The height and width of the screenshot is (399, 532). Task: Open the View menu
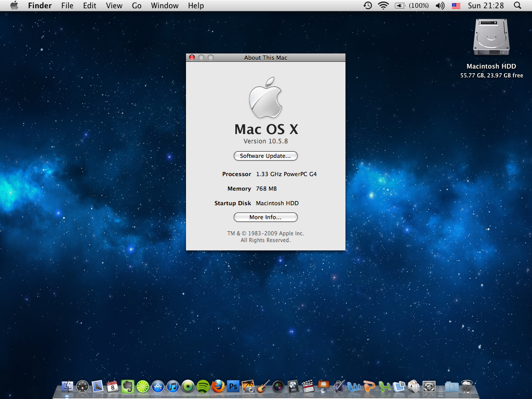coord(114,5)
